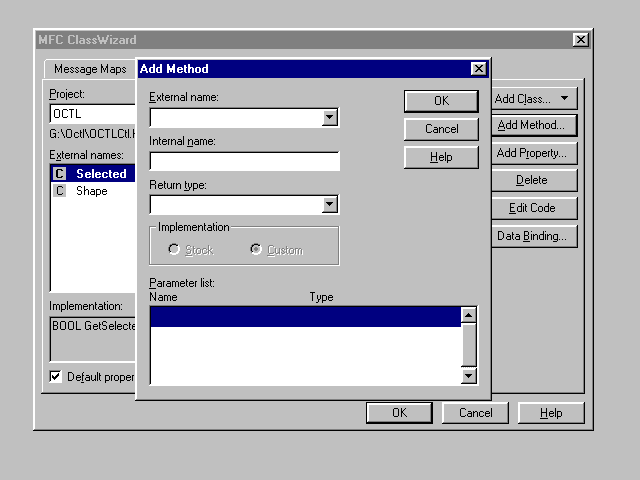
Task: Click the C icon beside Shape
Action: click(x=59, y=191)
